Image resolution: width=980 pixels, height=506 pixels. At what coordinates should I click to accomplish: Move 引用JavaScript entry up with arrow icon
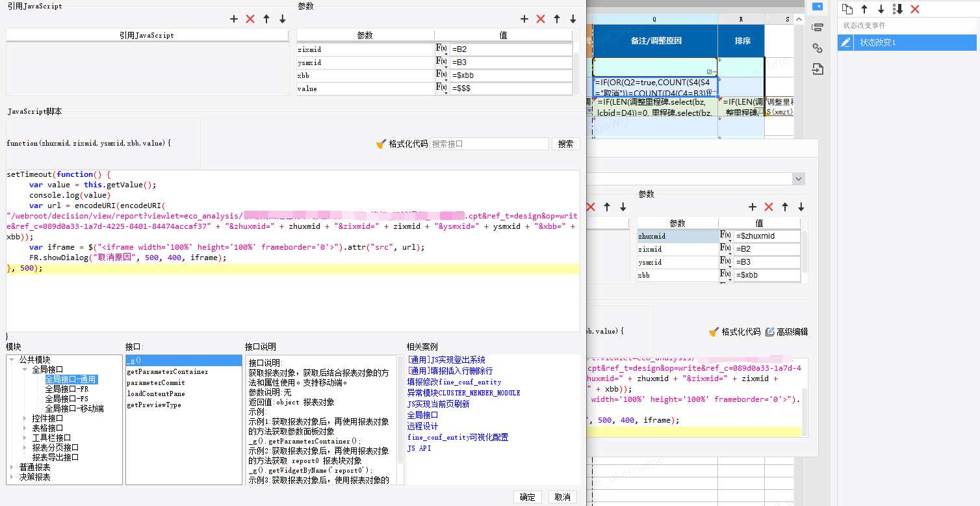click(266, 19)
